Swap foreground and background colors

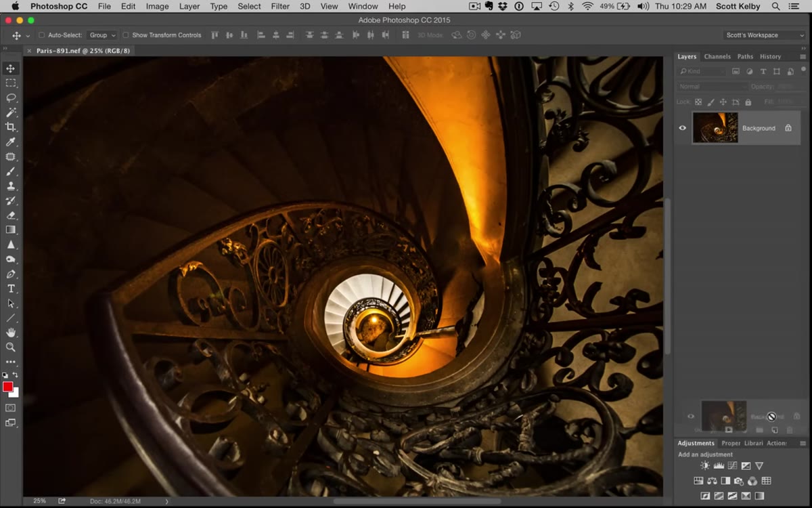16,375
